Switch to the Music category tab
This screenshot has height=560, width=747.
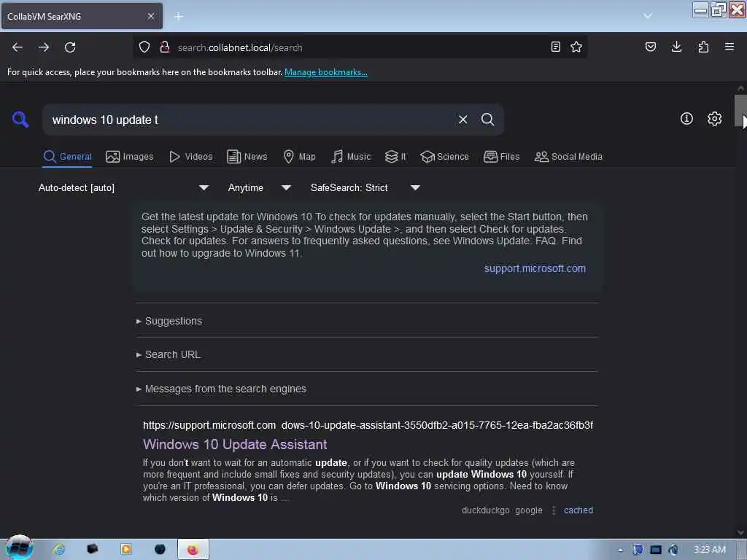click(x=351, y=157)
